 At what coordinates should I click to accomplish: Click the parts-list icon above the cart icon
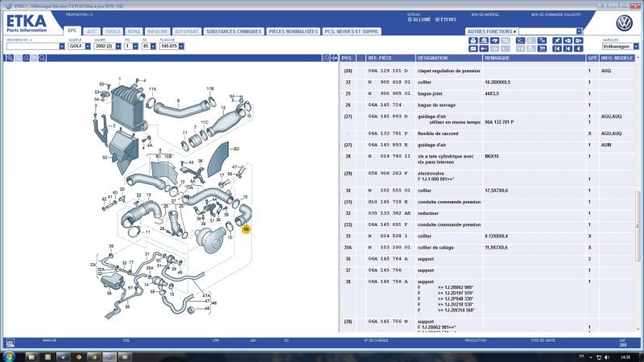542,40
